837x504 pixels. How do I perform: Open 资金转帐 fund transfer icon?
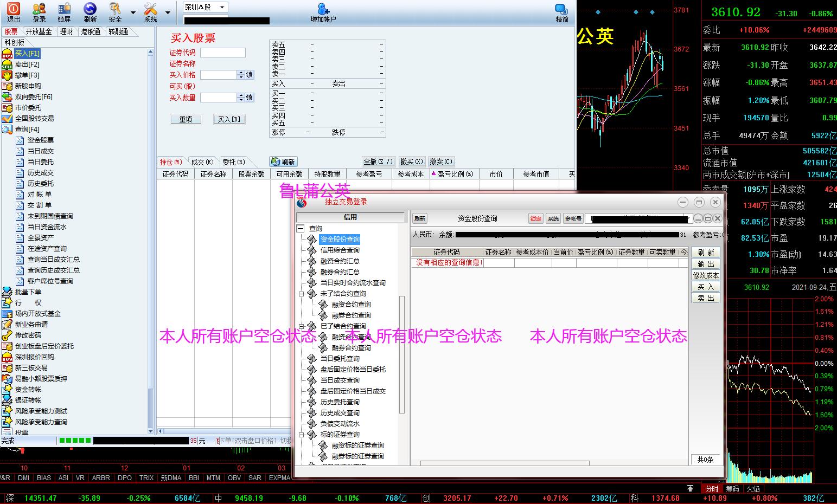pyautogui.click(x=7, y=390)
